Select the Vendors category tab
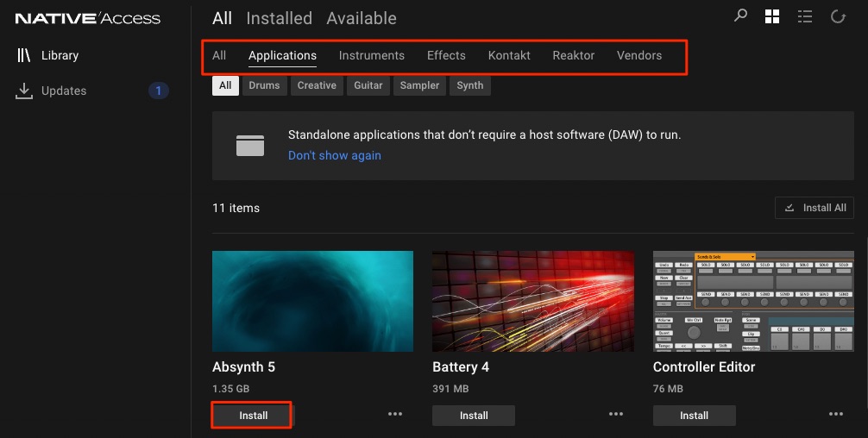This screenshot has height=438, width=868. [x=639, y=55]
